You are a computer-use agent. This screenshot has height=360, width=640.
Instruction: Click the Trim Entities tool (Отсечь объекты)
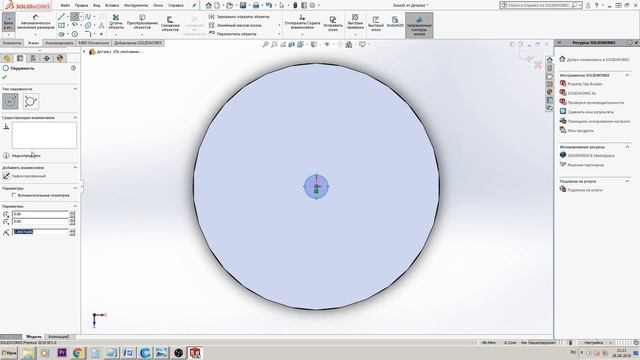[116, 22]
